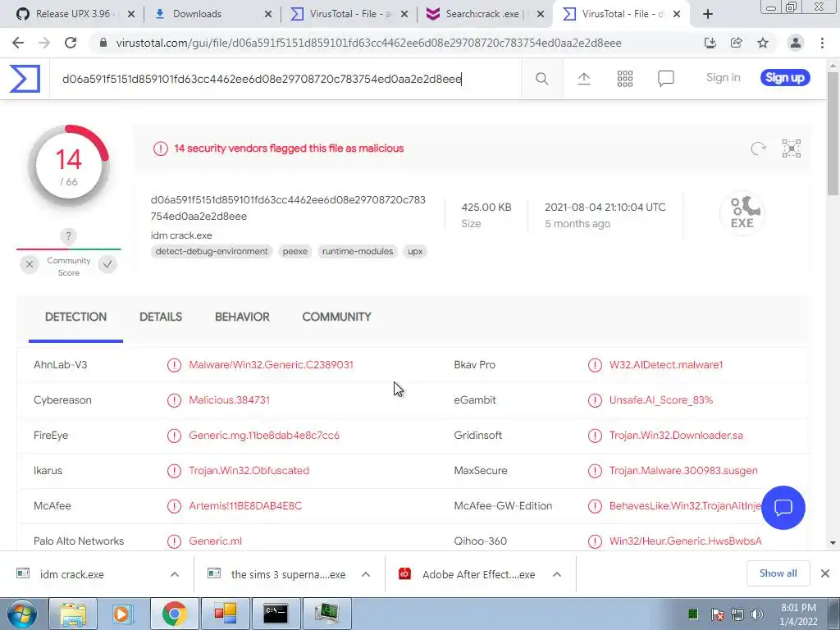Switch to the COMMUNITY tab

click(336, 317)
